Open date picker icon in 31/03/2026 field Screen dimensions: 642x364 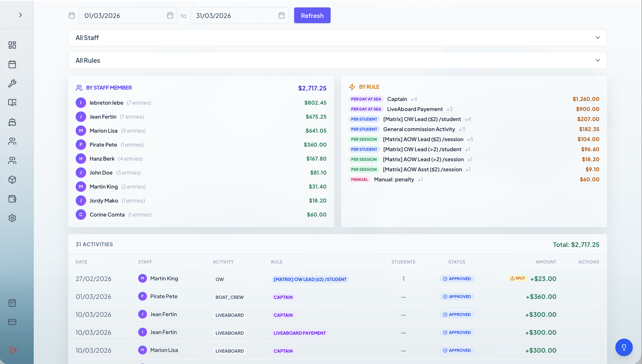281,16
